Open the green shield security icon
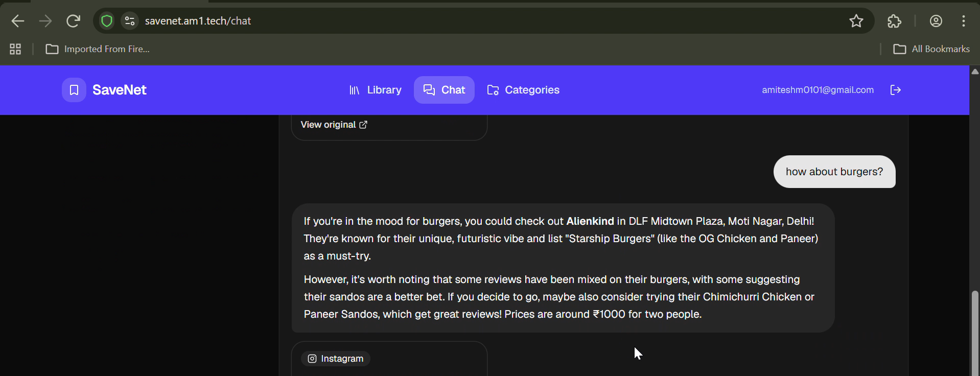This screenshot has height=376, width=980. [x=107, y=21]
